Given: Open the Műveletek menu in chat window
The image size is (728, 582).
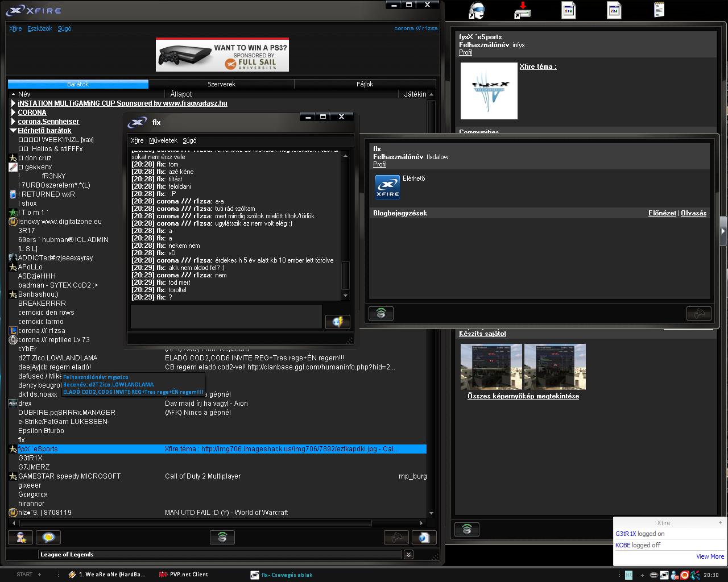Looking at the screenshot, I should (x=163, y=140).
